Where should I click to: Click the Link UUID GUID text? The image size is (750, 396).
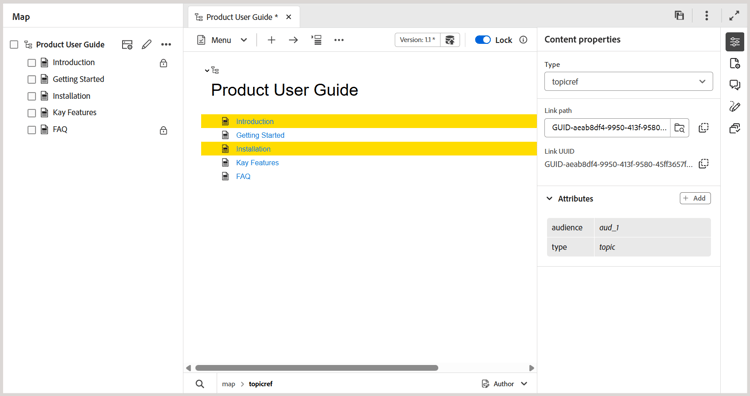[618, 165]
